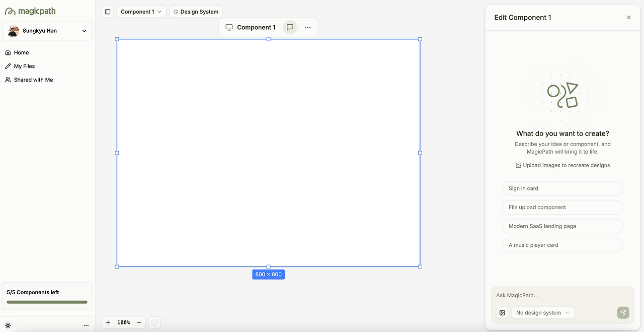644x332 pixels.
Task: Click the send arrow button
Action: coord(623,313)
